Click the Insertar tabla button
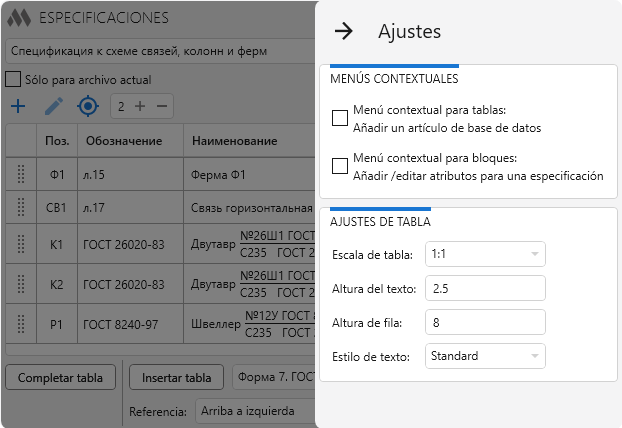622x428 pixels. [x=176, y=377]
